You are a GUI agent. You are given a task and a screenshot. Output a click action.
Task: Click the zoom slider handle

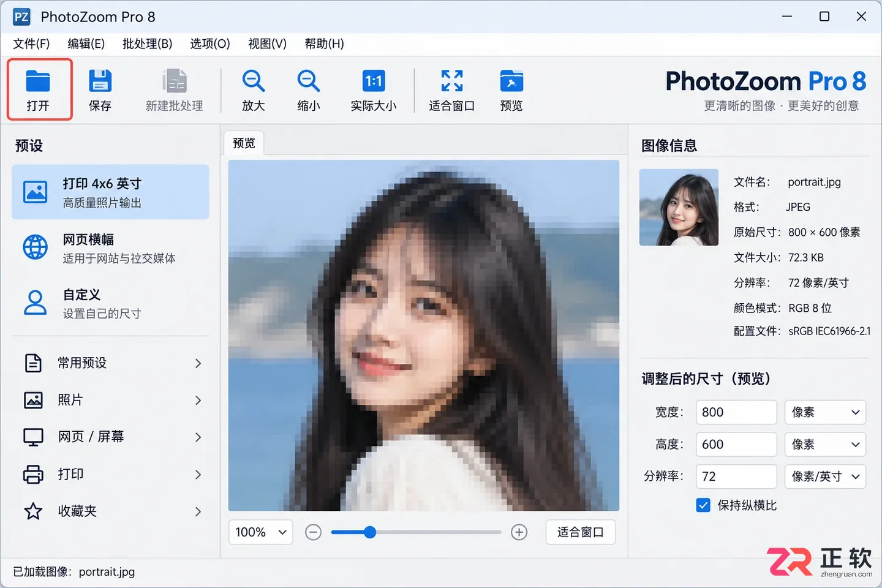tap(370, 532)
